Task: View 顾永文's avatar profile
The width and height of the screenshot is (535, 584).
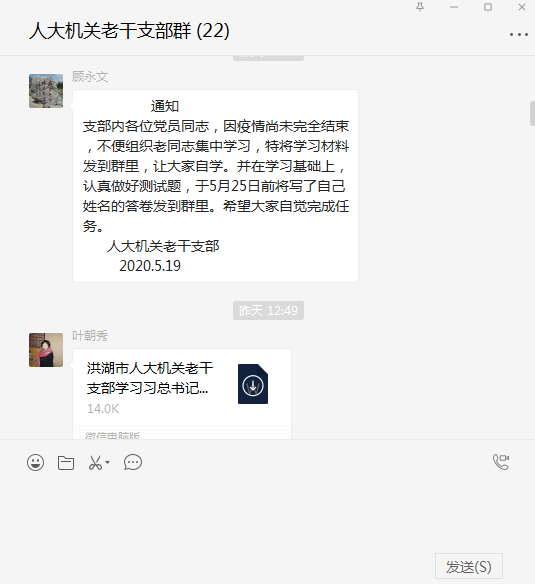Action: (46, 91)
